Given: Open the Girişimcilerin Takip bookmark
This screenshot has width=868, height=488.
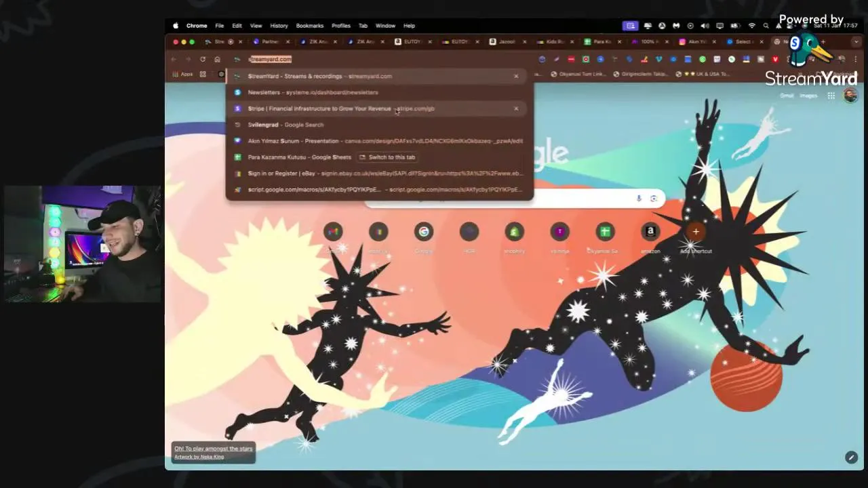Looking at the screenshot, I should coord(641,75).
